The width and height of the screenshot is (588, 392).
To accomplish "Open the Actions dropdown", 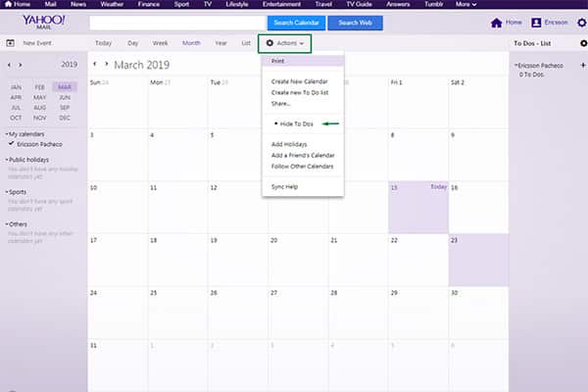I will click(284, 43).
